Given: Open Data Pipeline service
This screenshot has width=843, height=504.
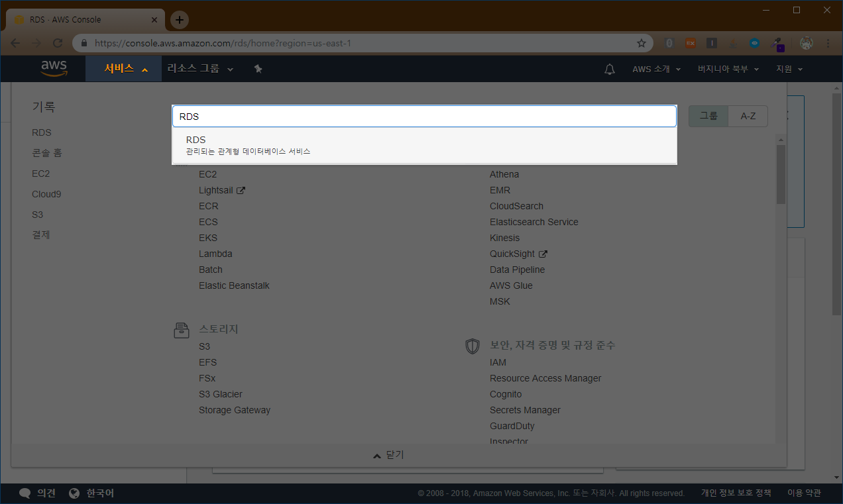Looking at the screenshot, I should click(517, 270).
